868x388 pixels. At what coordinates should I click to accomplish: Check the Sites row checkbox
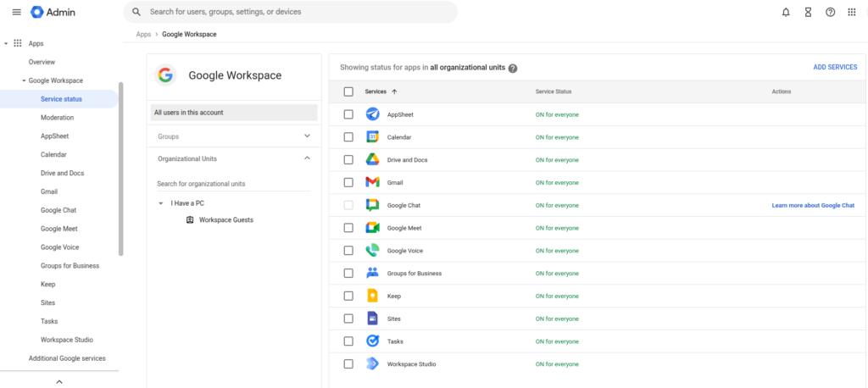(348, 319)
